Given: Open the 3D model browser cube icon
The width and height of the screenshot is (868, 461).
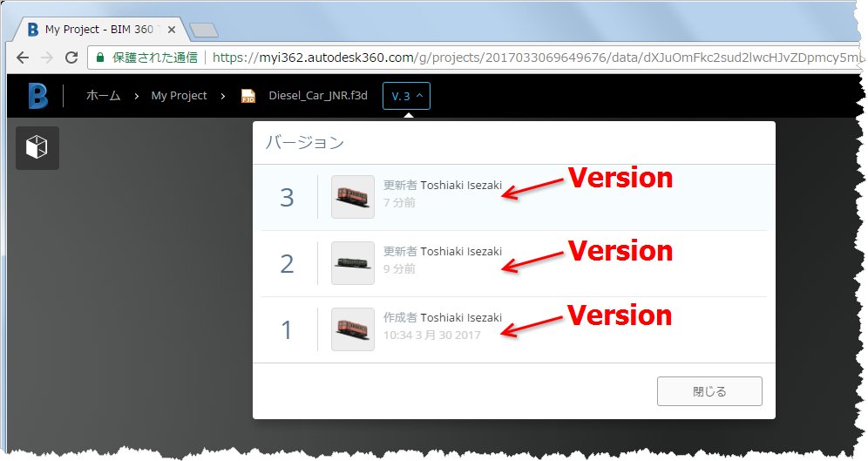Looking at the screenshot, I should click(37, 148).
